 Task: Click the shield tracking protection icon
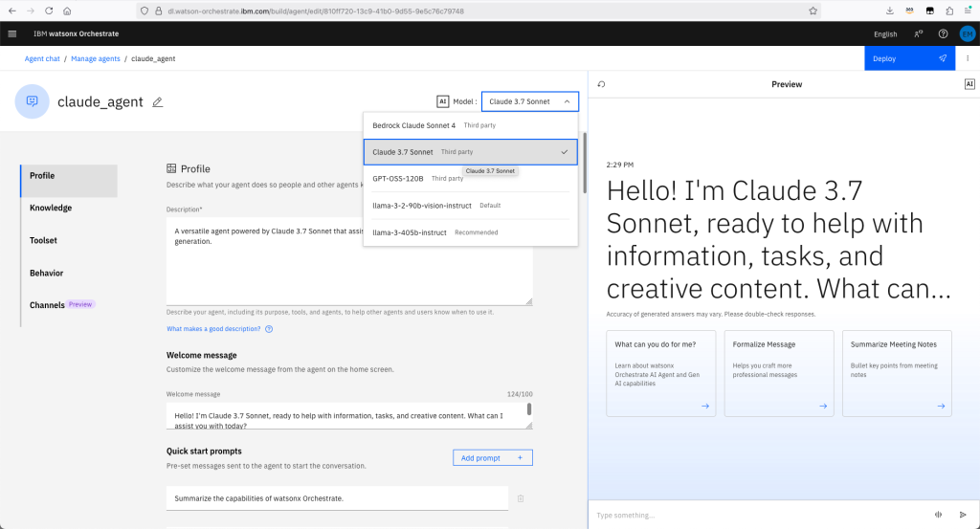[145, 11]
